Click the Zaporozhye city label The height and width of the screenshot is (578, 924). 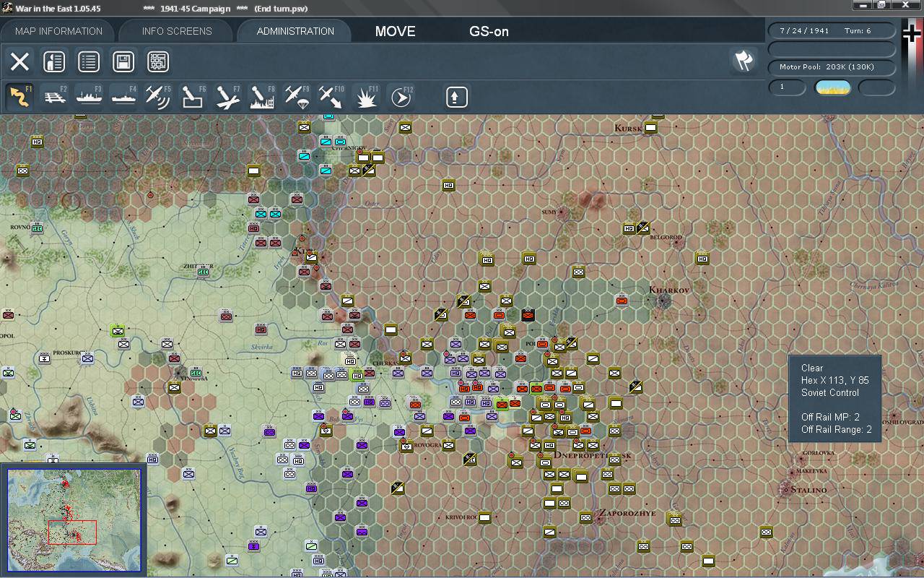[628, 513]
